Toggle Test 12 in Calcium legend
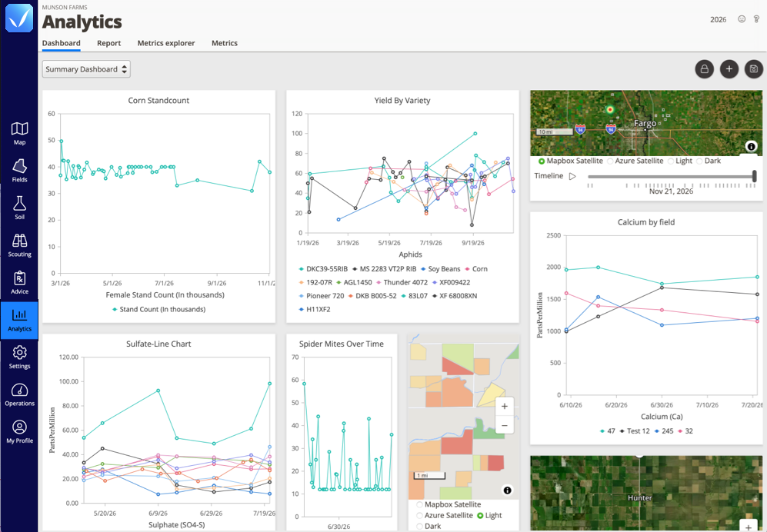The image size is (767, 532). pos(635,431)
